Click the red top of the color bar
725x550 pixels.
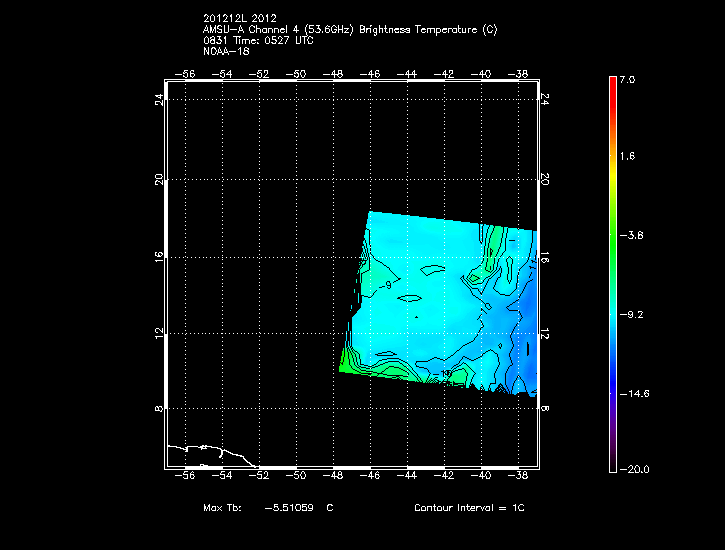(612, 84)
